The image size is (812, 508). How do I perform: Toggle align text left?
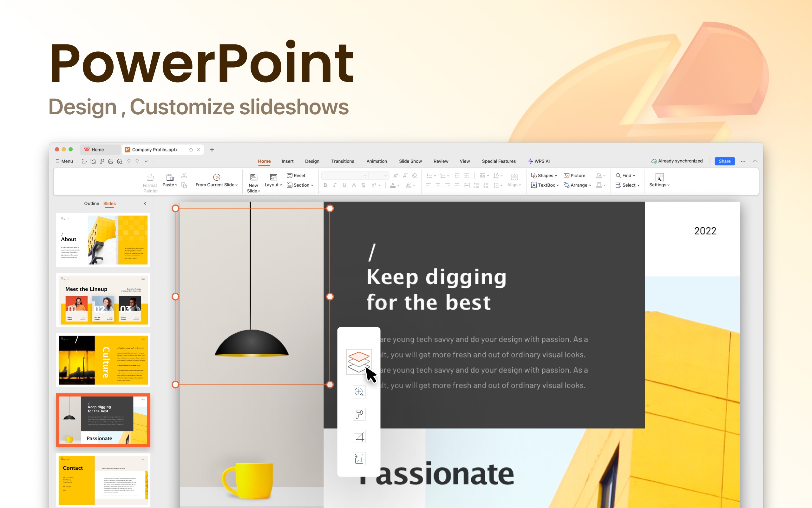click(x=429, y=185)
